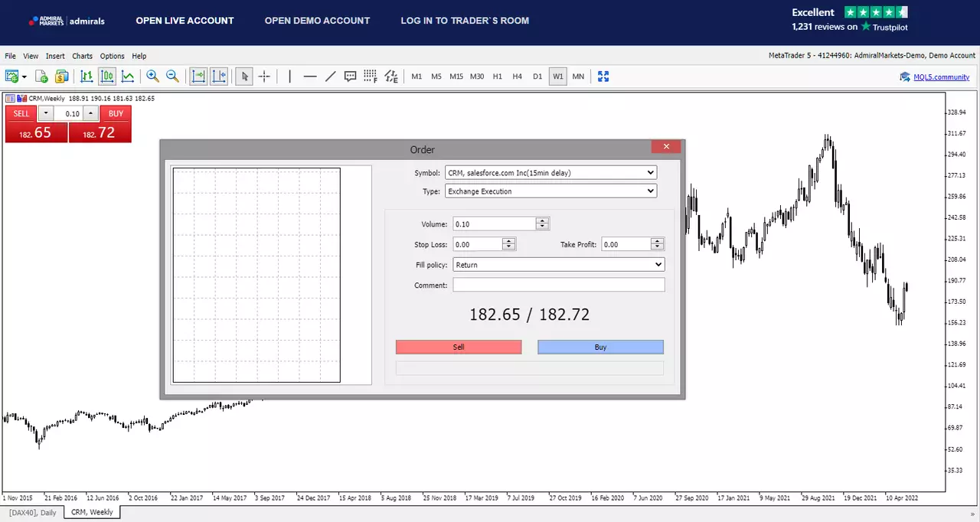Open the Fibonacci tools icon
This screenshot has height=522, width=980.
click(371, 76)
